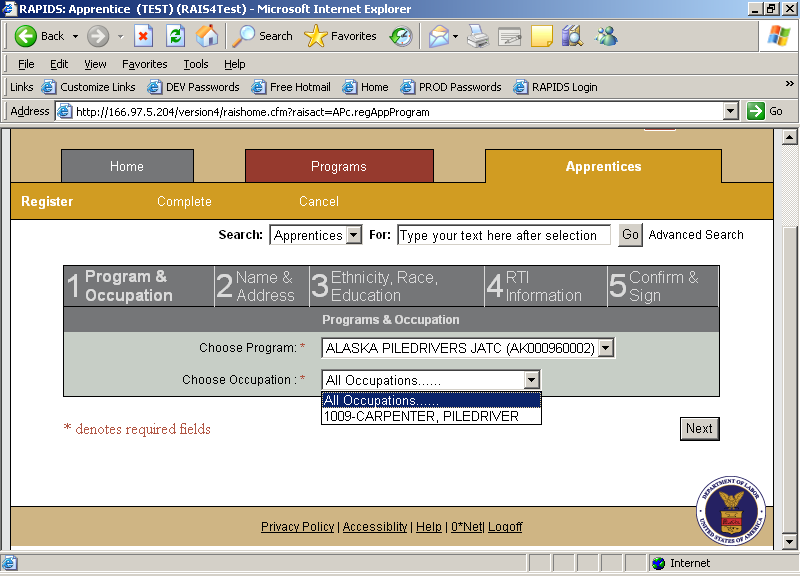Expand the Back history dropdown arrow
This screenshot has width=800, height=576.
click(x=76, y=36)
